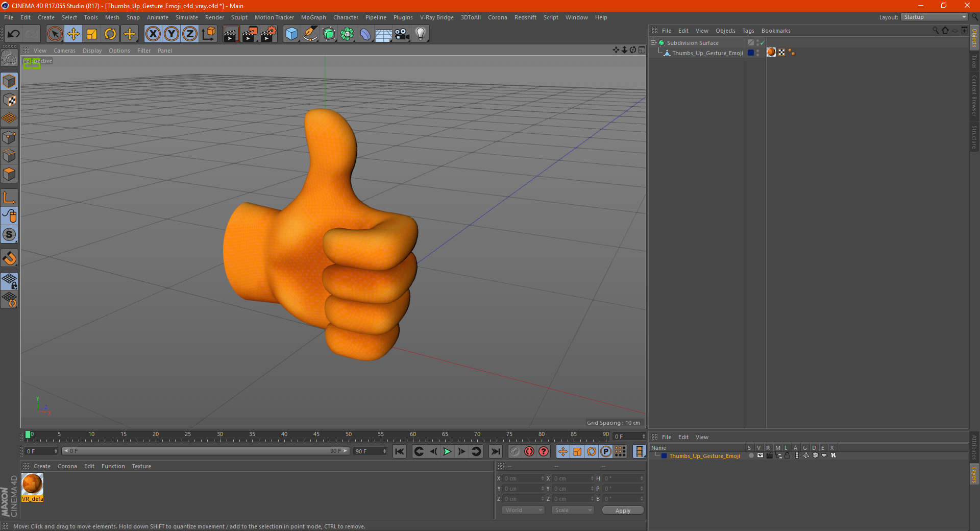Toggle Enable Snap button
This screenshot has height=531, width=980.
point(9,258)
